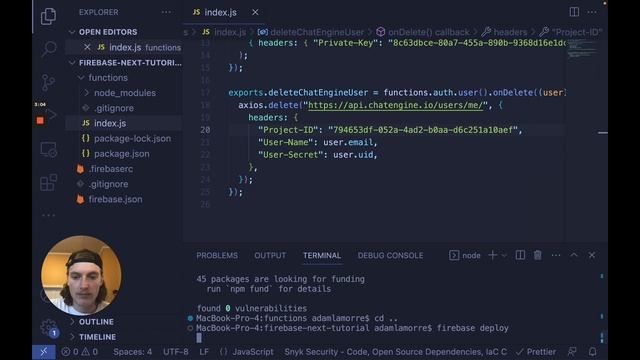Change end of line sequence LF

pyautogui.click(x=204, y=352)
